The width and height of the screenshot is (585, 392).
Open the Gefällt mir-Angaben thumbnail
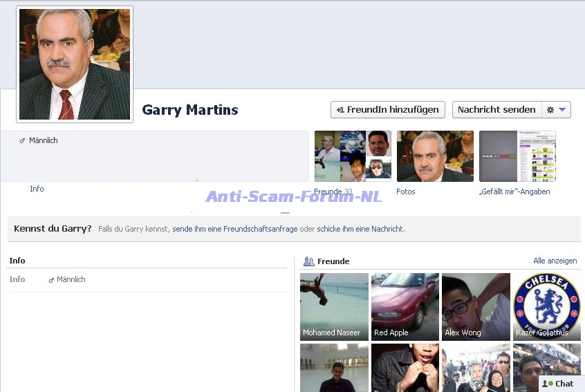(x=517, y=156)
